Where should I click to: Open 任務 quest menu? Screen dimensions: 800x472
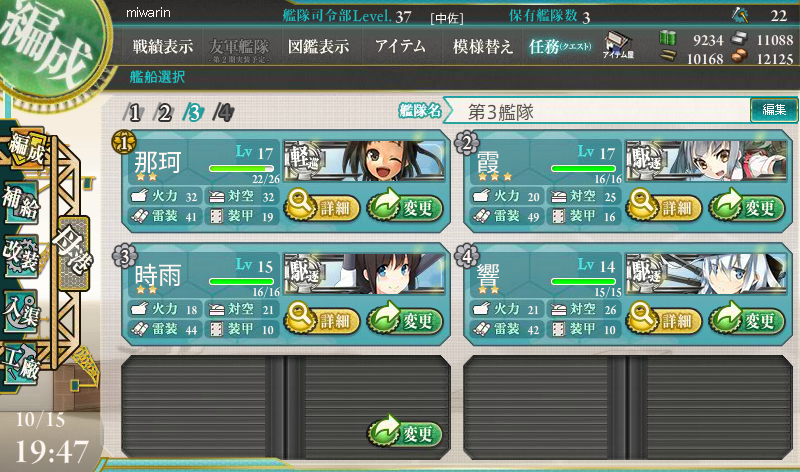[560, 47]
